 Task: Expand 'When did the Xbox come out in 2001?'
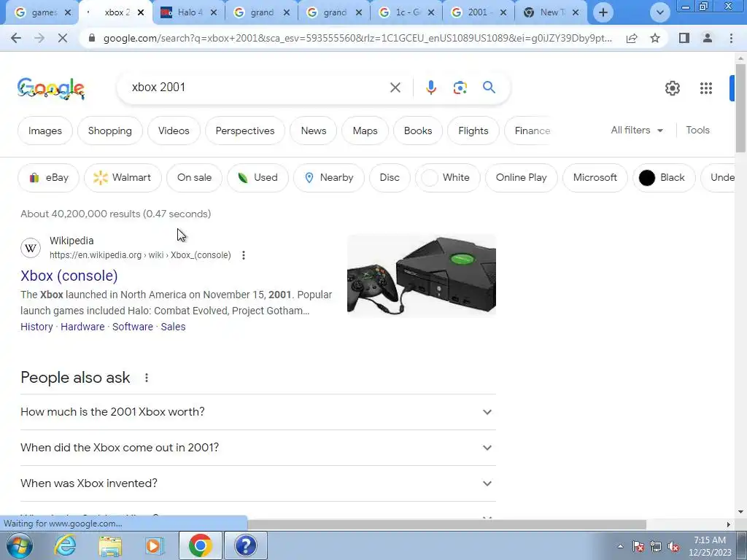tap(258, 448)
